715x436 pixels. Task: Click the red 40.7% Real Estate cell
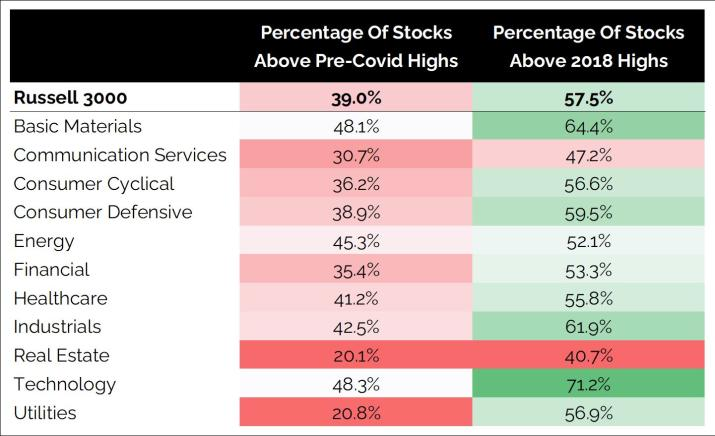pos(588,356)
